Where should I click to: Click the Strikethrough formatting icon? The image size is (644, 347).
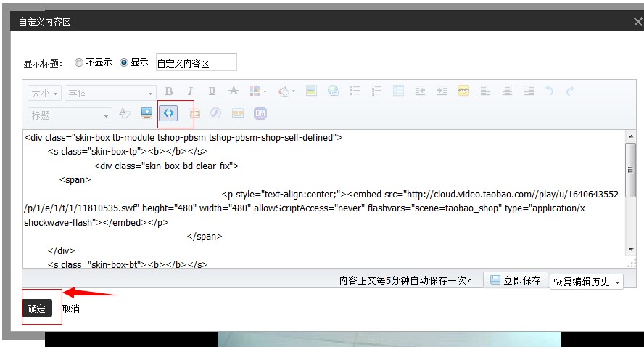pyautogui.click(x=233, y=91)
